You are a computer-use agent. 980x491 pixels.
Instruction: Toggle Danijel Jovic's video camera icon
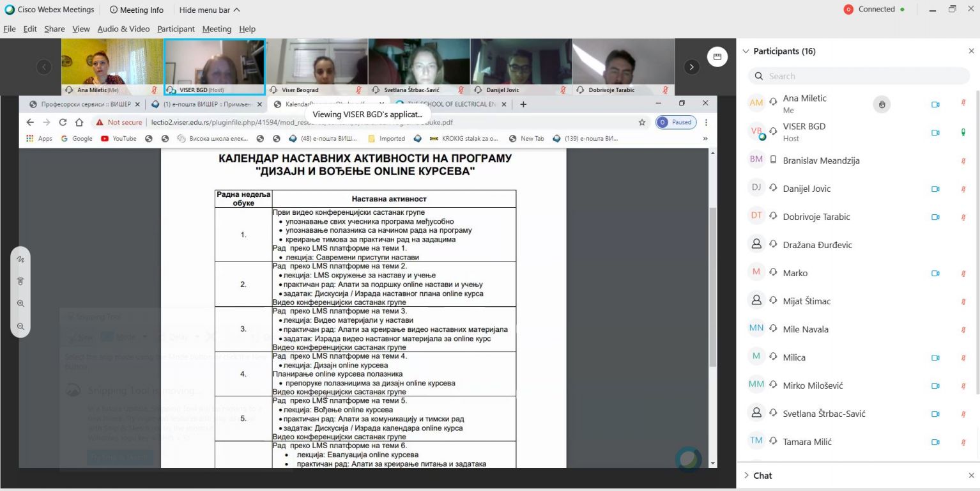click(x=935, y=189)
